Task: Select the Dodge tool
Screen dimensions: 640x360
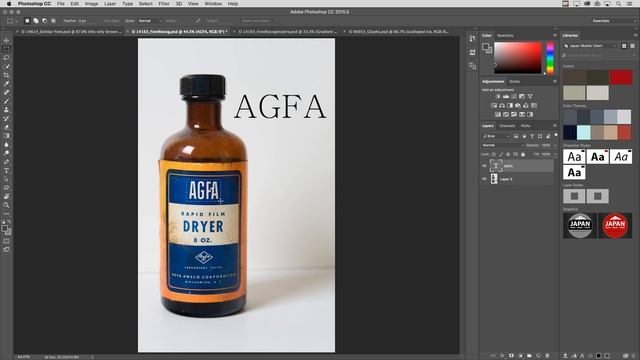Action: (7, 153)
